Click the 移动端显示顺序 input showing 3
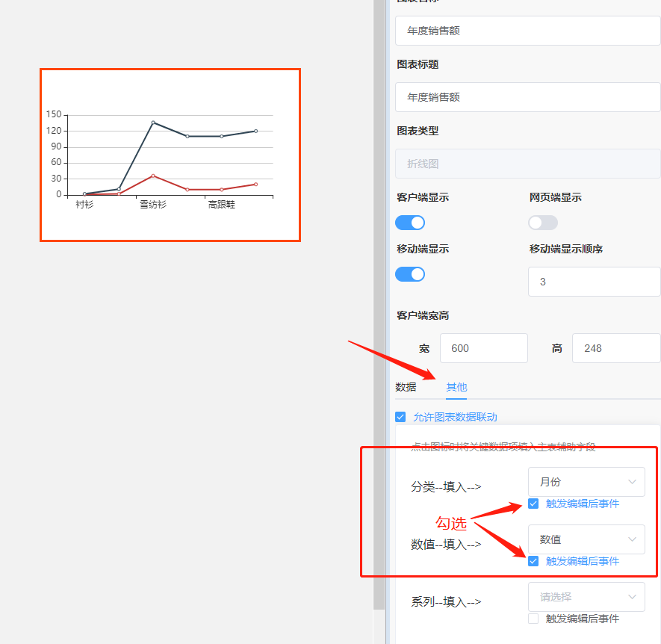 click(x=594, y=282)
